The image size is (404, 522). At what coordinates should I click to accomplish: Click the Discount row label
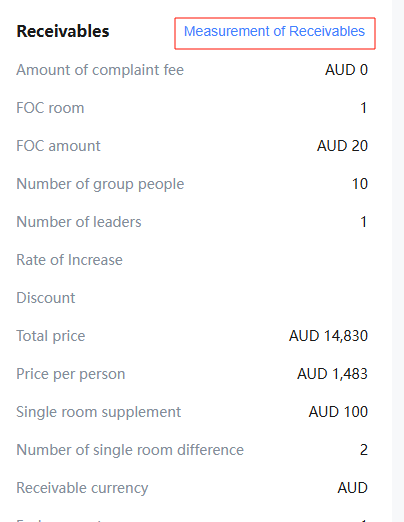click(46, 298)
